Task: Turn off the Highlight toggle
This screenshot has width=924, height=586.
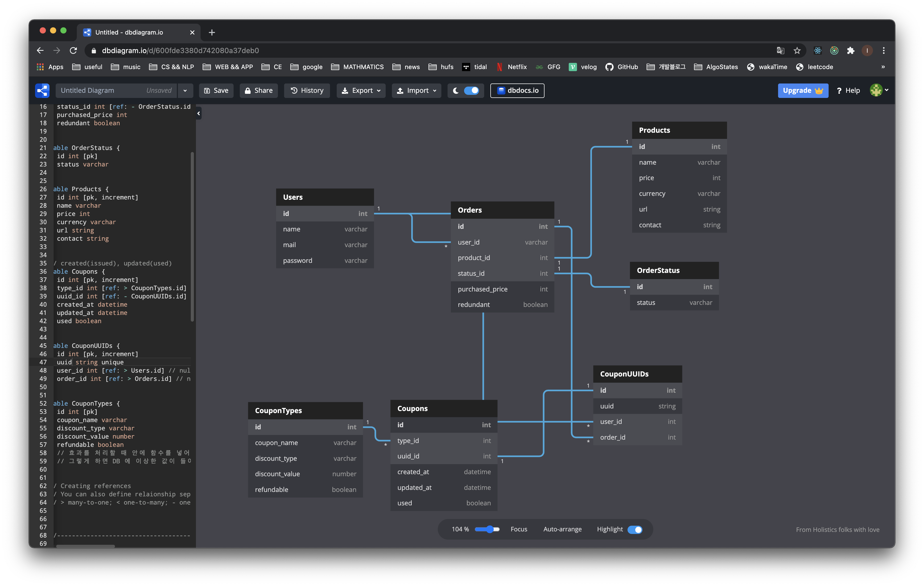Action: (x=635, y=530)
